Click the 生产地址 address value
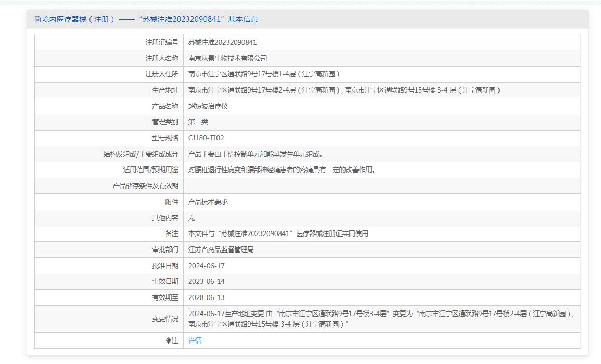This screenshot has width=601, height=364. pyautogui.click(x=344, y=90)
